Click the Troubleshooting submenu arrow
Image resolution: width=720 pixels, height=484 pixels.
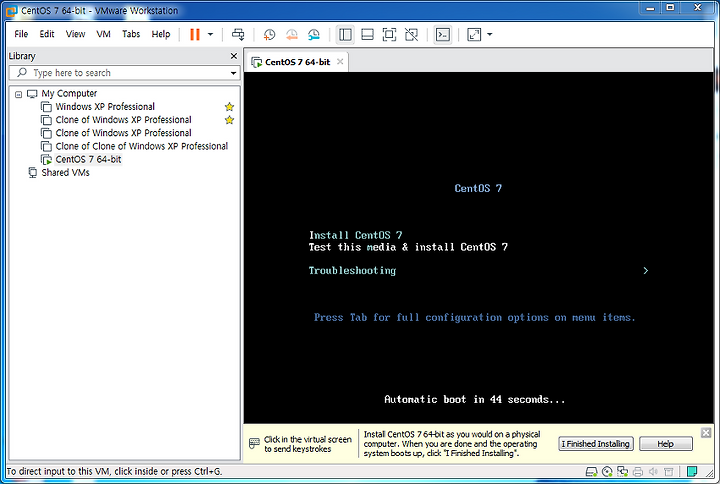tap(646, 270)
